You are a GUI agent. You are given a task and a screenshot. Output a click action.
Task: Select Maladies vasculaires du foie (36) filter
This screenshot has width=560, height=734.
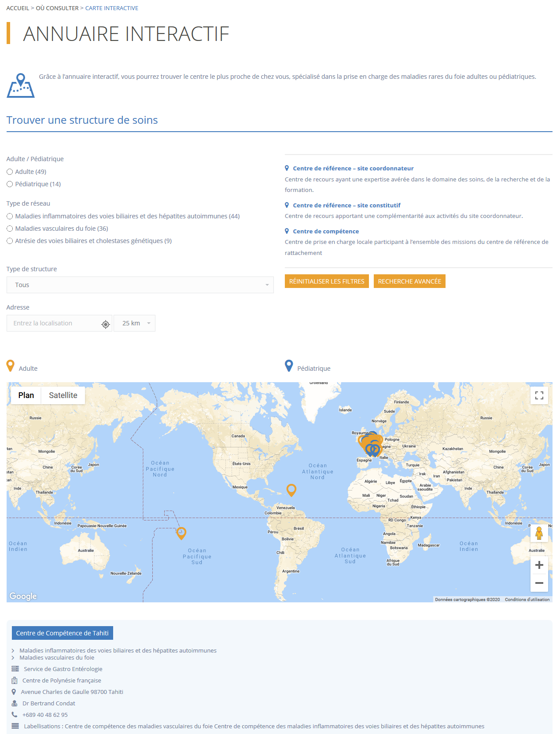click(x=10, y=229)
